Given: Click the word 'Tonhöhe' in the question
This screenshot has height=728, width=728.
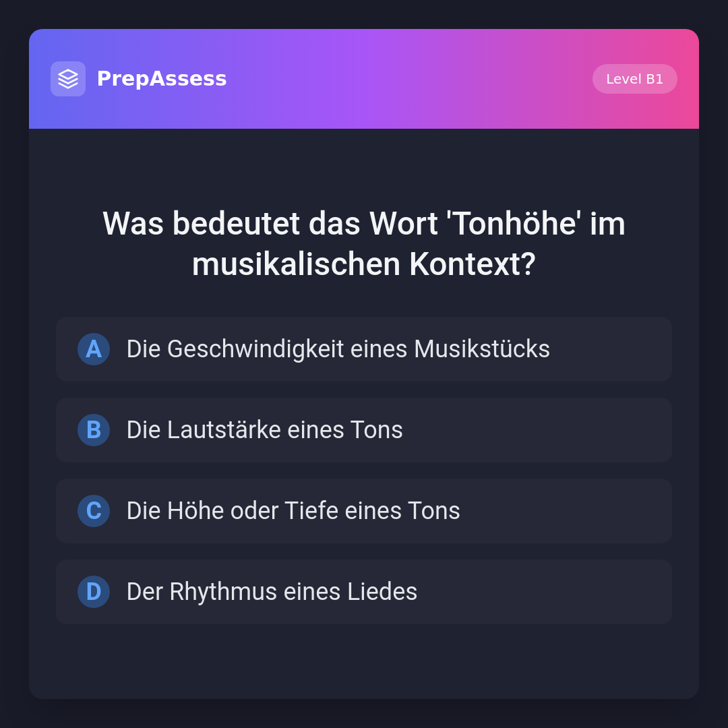Looking at the screenshot, I should [514, 224].
